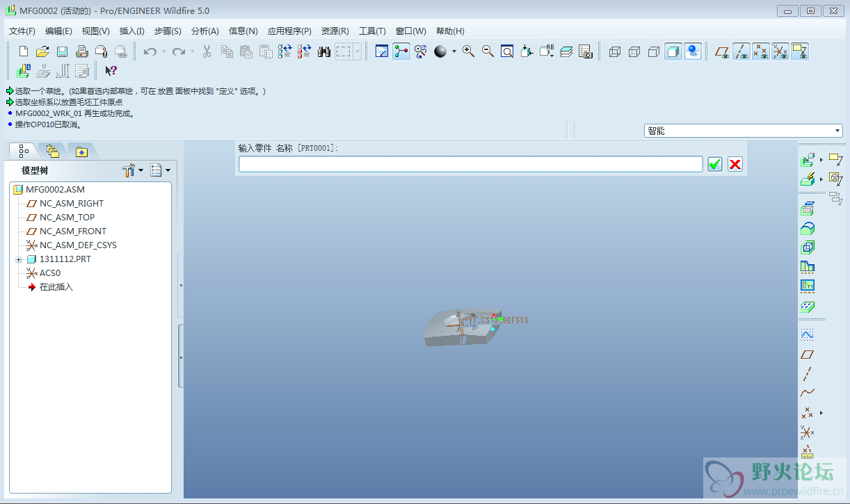Expand the 1311112.PRT tree node
The width and height of the screenshot is (850, 504).
click(19, 259)
